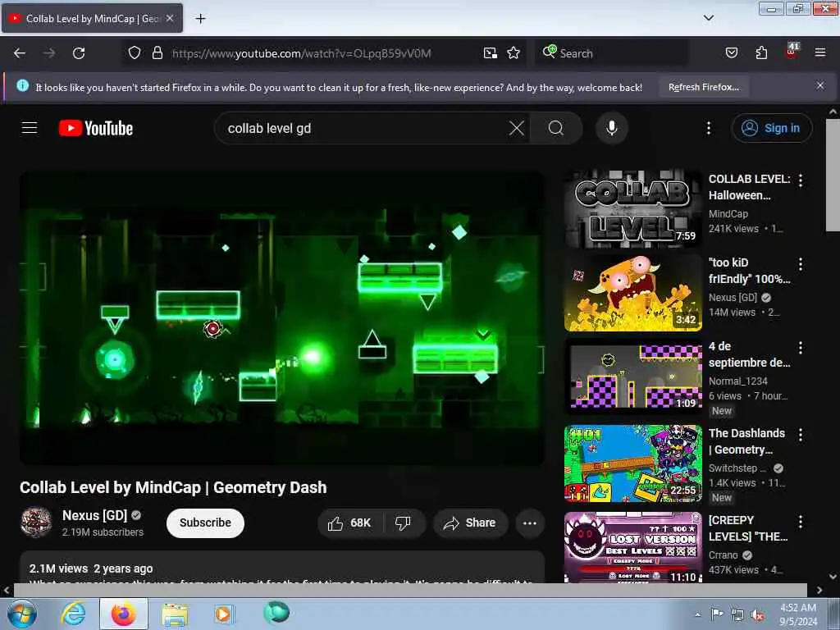Open options for "too kiD friEndly" video
Viewport: 840px width, 630px height.
801,264
